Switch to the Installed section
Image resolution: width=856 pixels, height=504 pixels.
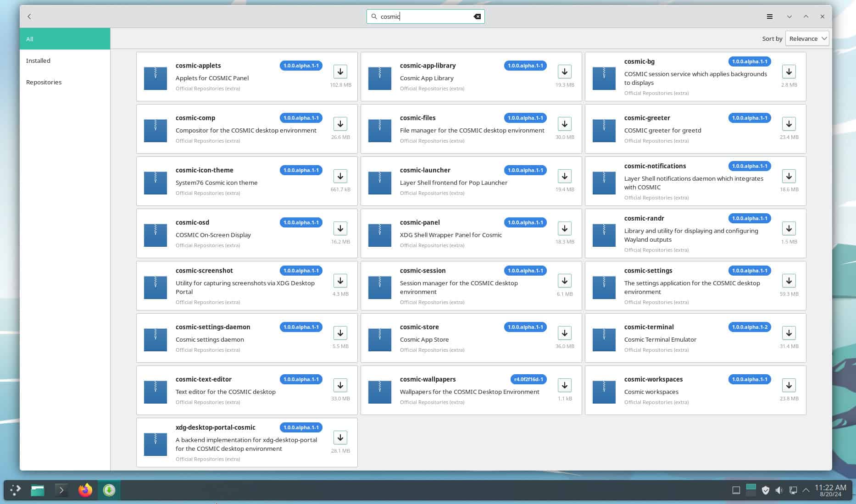(38, 61)
